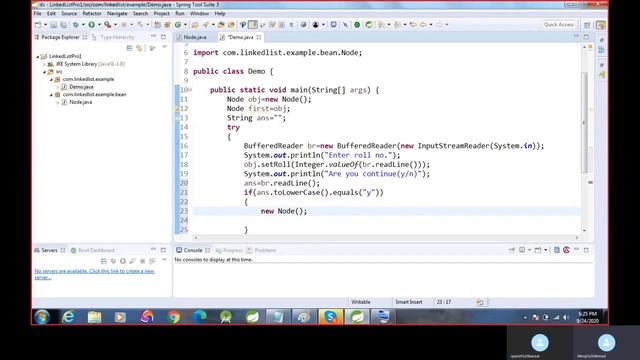Viewport: 640px width, 360px height.
Task: Click the Open Task folder icon
Action: click(221, 25)
